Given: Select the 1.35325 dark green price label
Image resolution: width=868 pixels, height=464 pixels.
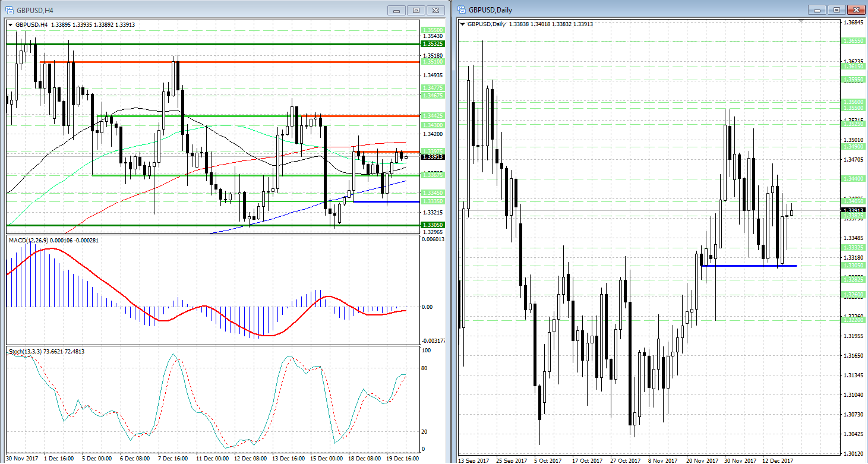Looking at the screenshot, I should click(433, 44).
